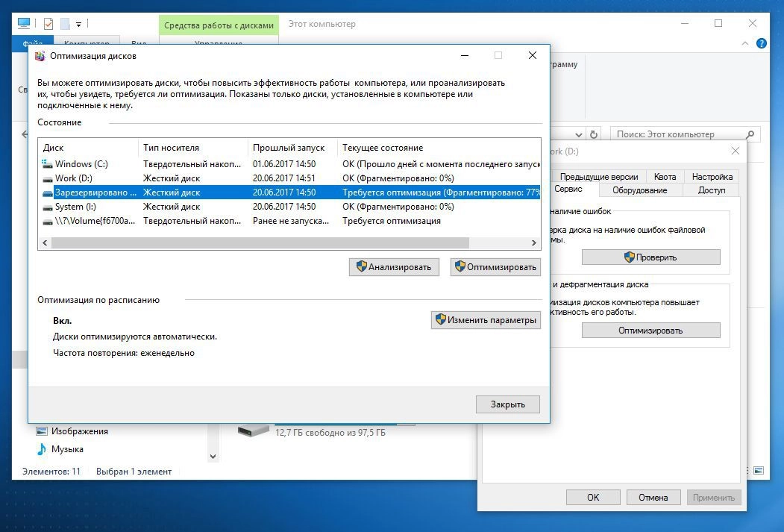Open the Квота tab
Image resolution: width=784 pixels, height=532 pixels.
click(665, 177)
